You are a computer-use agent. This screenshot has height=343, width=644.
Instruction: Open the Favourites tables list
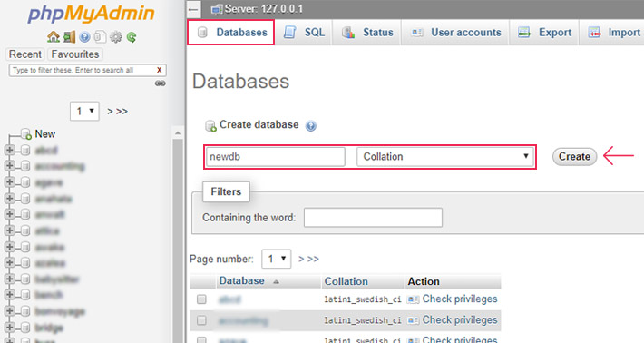click(x=75, y=54)
